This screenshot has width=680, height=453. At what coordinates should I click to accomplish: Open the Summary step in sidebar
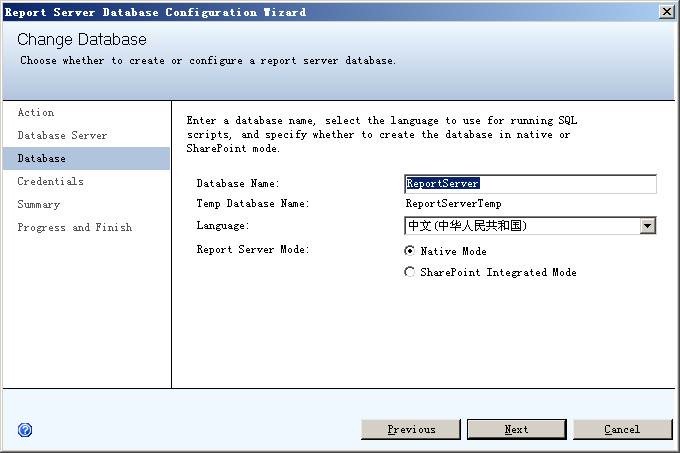tap(39, 205)
